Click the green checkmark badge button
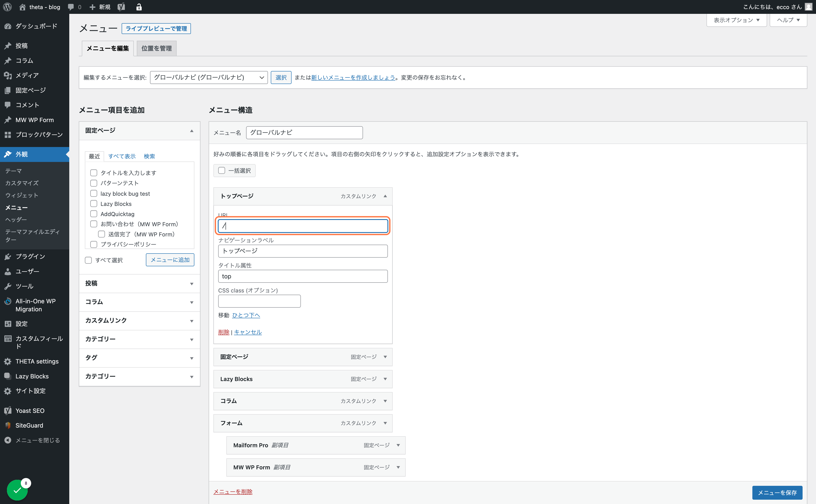 pos(17,490)
